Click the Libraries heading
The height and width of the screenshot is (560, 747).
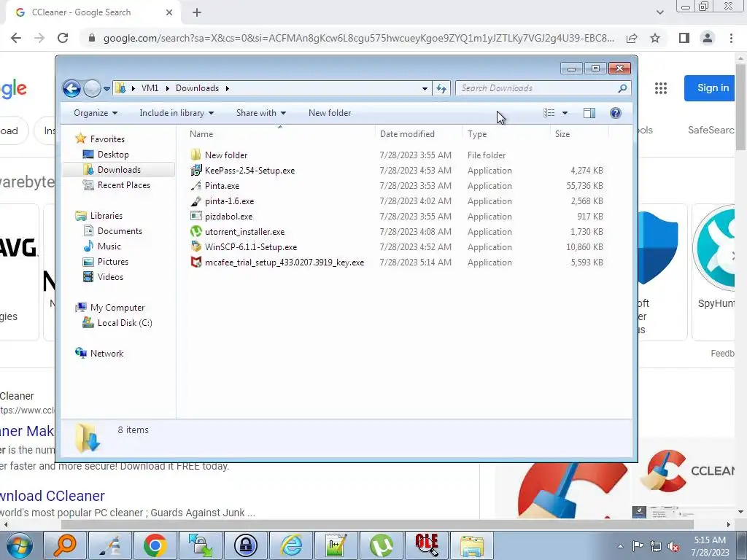[99, 216]
